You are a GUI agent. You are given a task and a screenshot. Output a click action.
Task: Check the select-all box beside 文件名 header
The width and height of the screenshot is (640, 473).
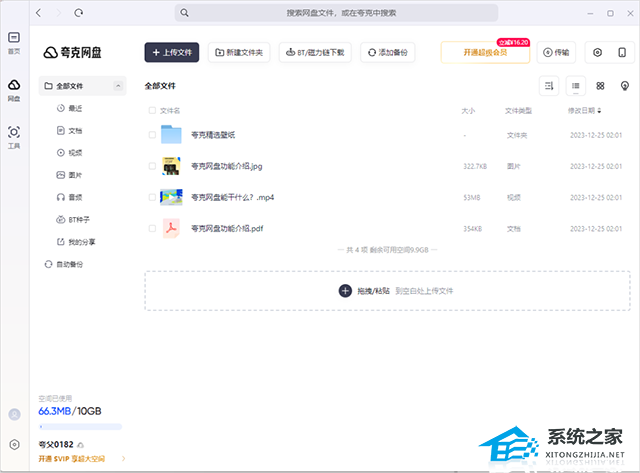[152, 110]
